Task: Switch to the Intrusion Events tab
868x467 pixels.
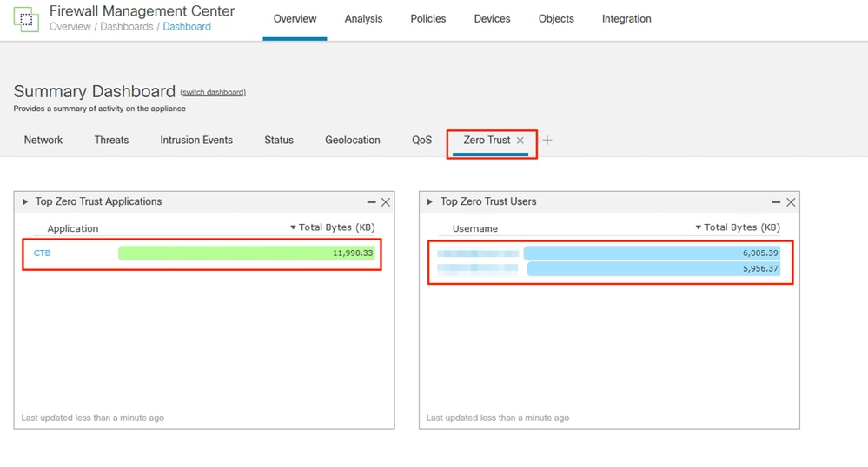Action: coord(196,140)
